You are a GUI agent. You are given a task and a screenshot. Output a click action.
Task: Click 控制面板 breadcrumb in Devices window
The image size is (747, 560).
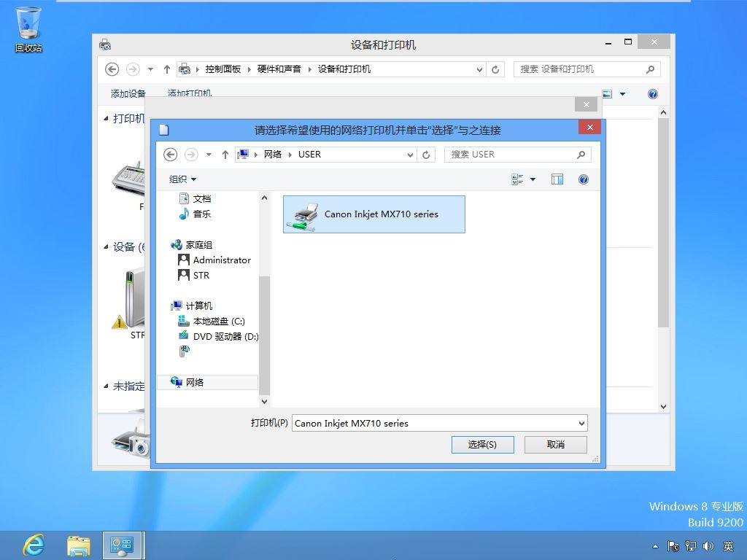(x=223, y=69)
